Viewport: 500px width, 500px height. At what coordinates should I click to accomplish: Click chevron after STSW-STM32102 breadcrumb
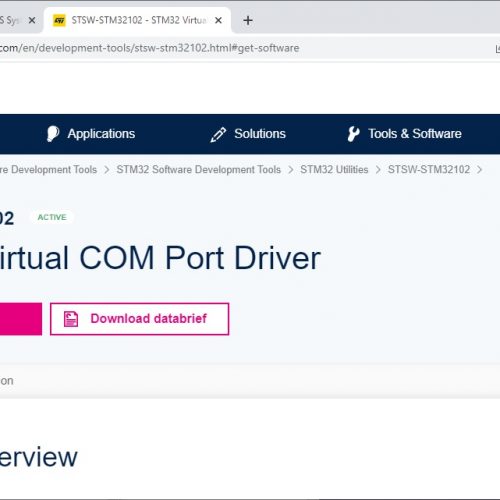pyautogui.click(x=480, y=170)
